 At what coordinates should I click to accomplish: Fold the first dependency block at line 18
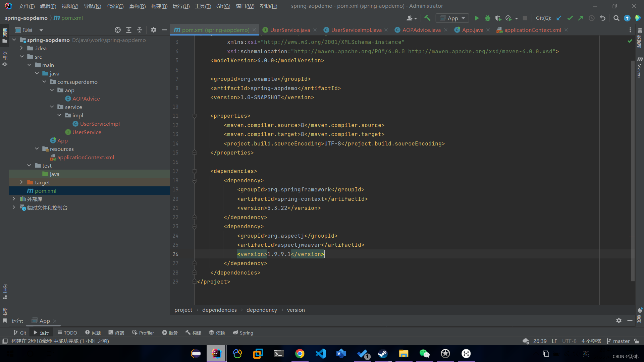point(194,181)
